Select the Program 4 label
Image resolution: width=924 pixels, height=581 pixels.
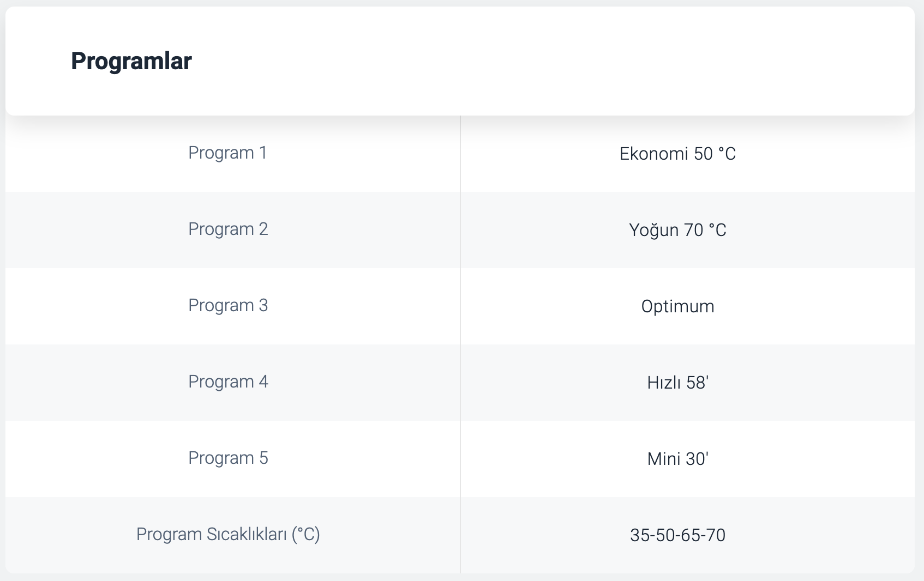pyautogui.click(x=228, y=382)
